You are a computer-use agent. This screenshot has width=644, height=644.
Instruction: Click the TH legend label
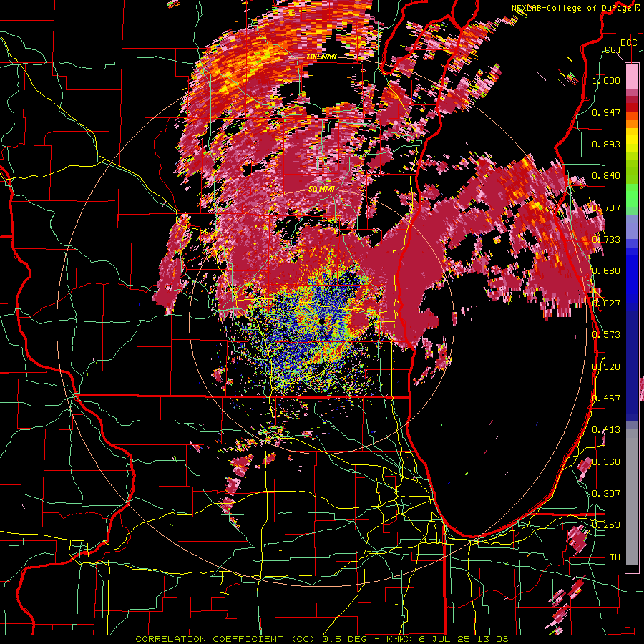tap(615, 557)
